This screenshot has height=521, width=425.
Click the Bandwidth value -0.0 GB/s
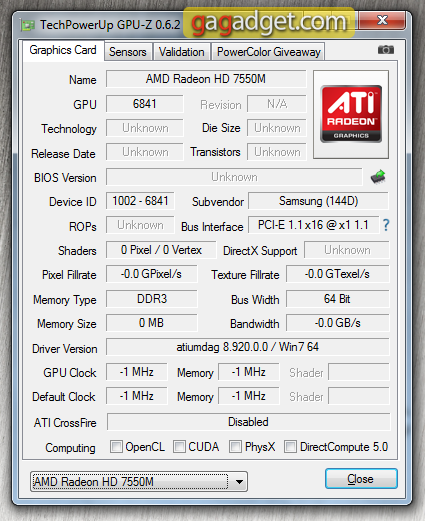337,323
